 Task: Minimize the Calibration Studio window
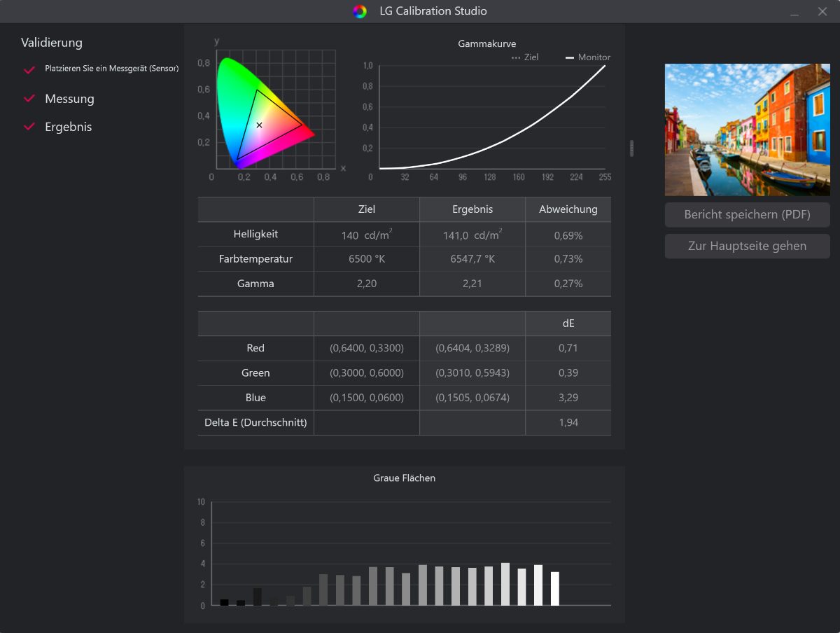coord(794,12)
